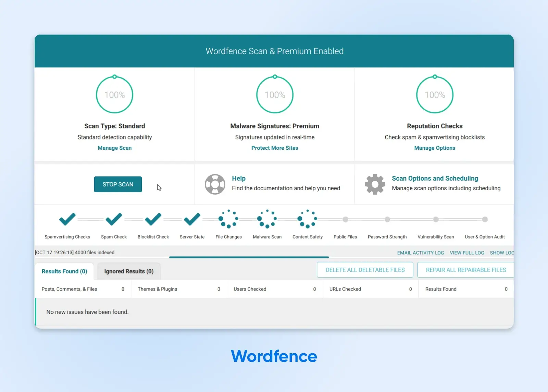548x392 pixels.
Task: Click the Spamvertising Checks checkmark icon
Action: coord(67,219)
